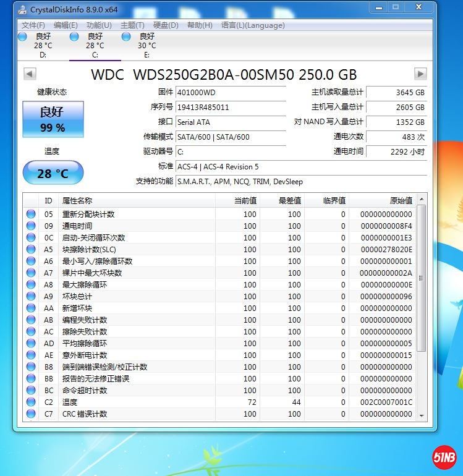Click the 良好 99% health status button

pos(53,119)
